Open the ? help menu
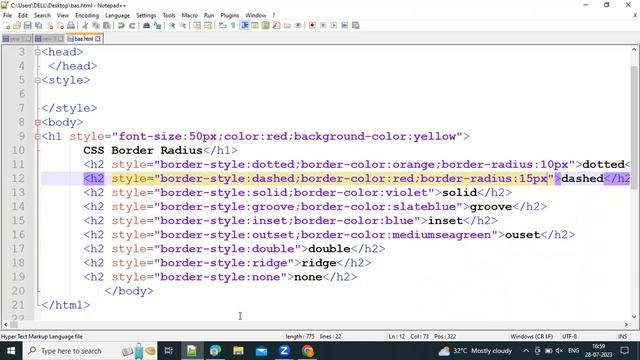The height and width of the screenshot is (360, 640). coord(273,16)
